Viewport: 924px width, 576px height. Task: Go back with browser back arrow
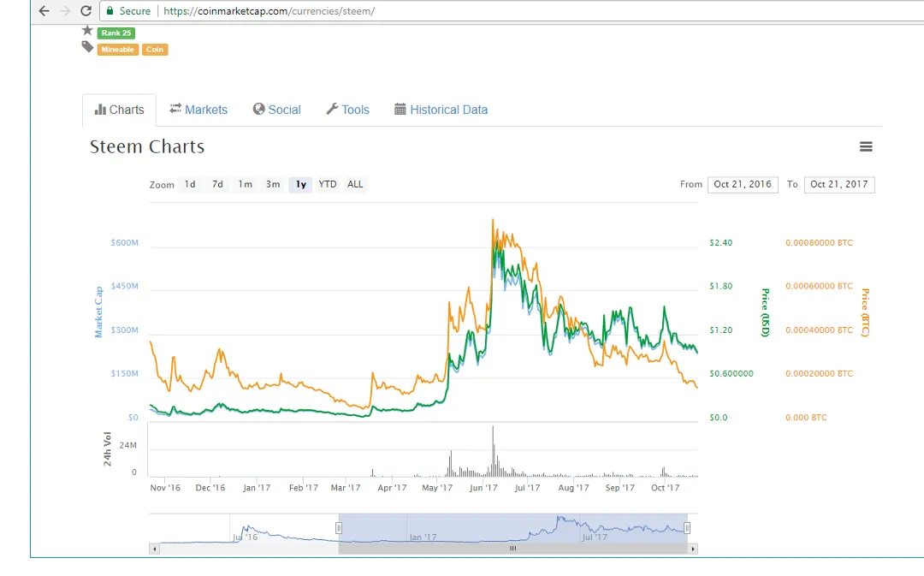point(44,10)
